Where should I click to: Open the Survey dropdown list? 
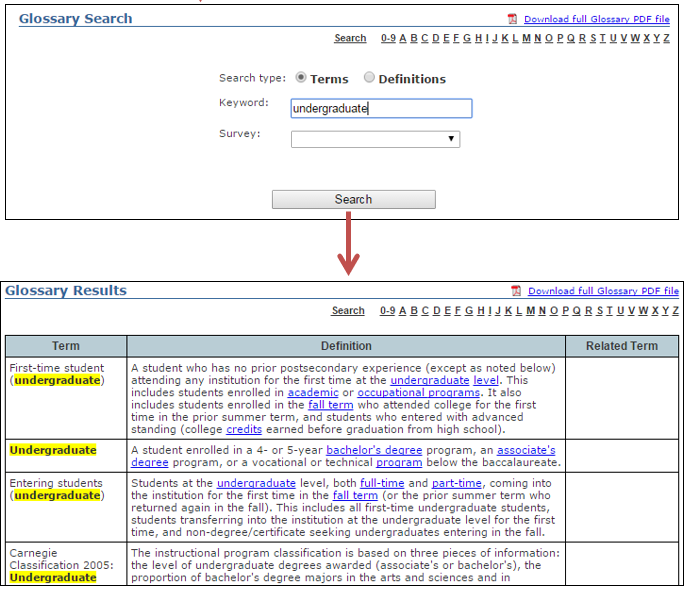[x=375, y=139]
